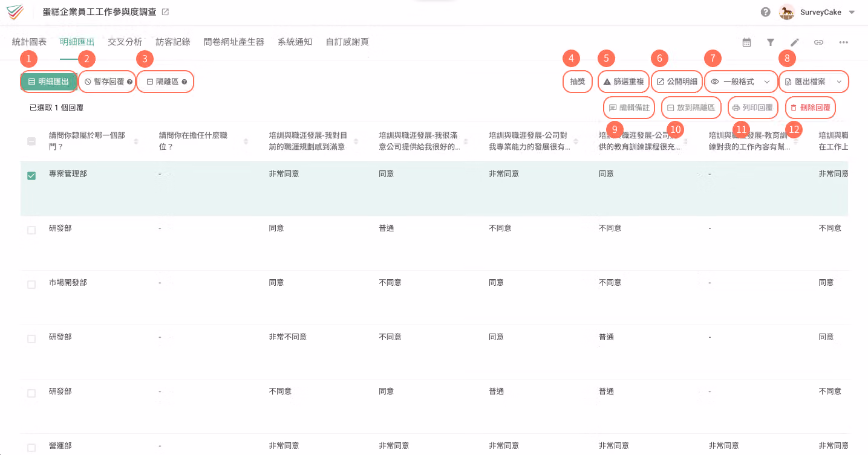Go to the 系統通知 tab
This screenshot has width=868, height=455.
295,42
